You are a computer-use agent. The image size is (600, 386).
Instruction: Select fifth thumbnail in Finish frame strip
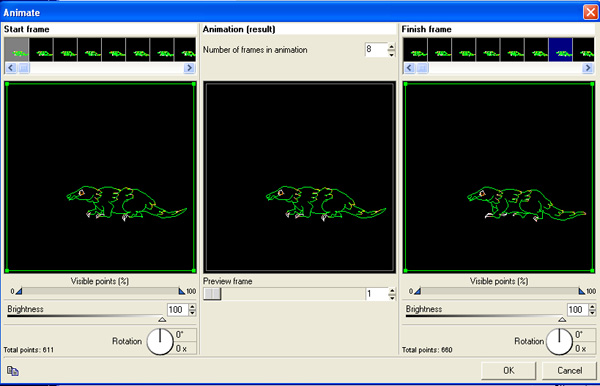point(512,50)
